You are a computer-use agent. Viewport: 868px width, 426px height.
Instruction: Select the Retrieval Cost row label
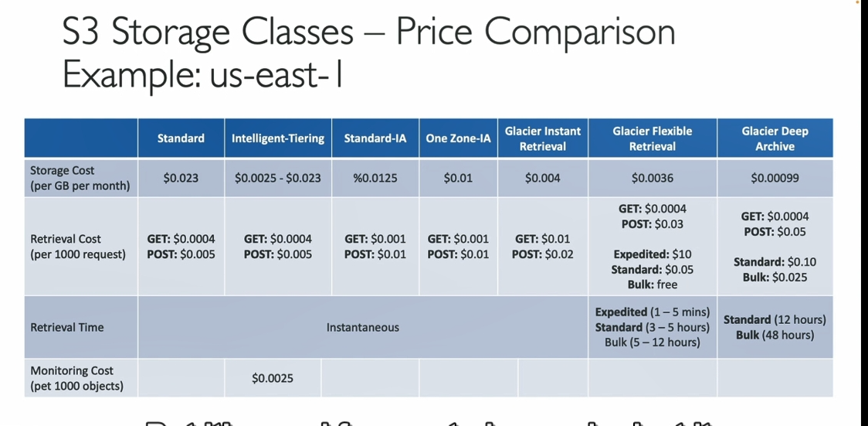click(80, 247)
